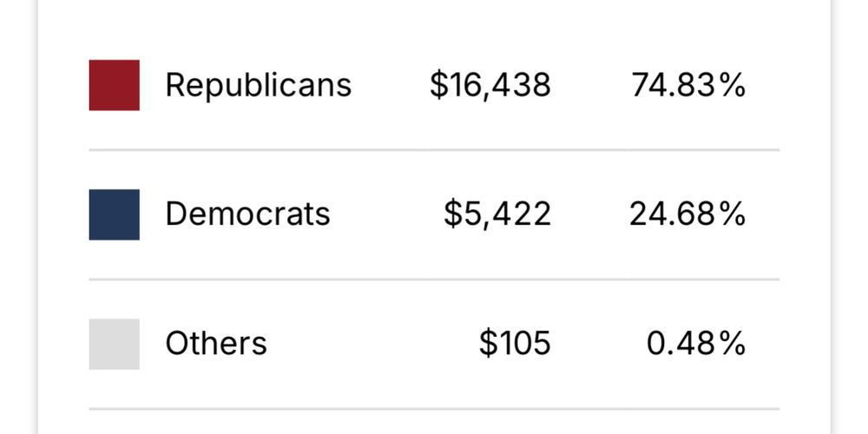The width and height of the screenshot is (868, 434).
Task: Click the percent sign after 74.83
Action: pyautogui.click(x=733, y=86)
